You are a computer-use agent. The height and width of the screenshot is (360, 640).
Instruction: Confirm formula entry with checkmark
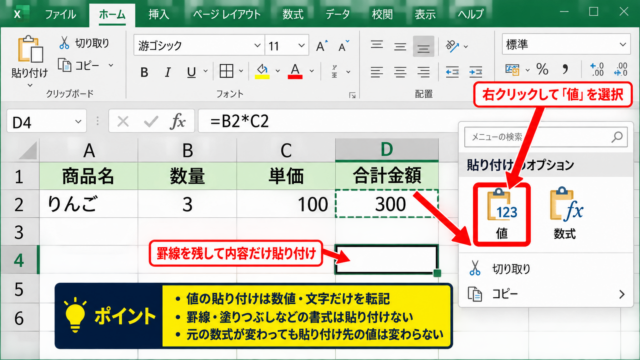(x=151, y=122)
